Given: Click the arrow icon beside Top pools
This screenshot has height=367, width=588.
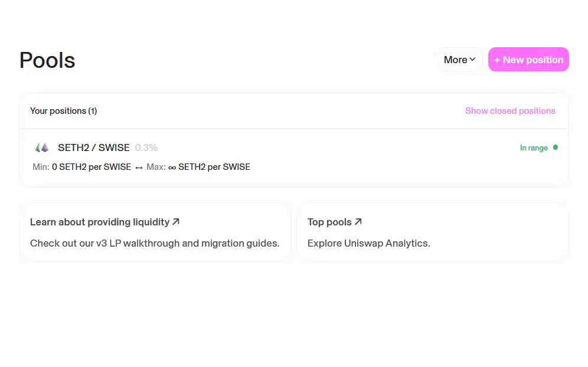Looking at the screenshot, I should click(358, 222).
